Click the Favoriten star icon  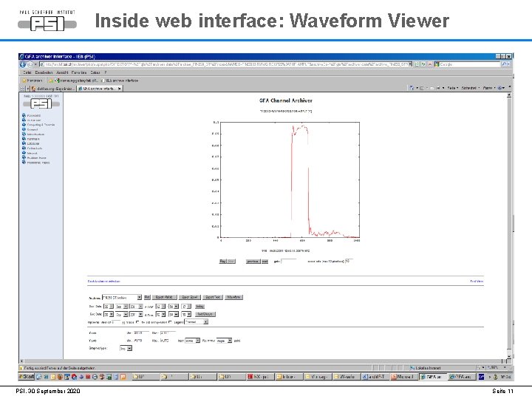click(x=24, y=81)
